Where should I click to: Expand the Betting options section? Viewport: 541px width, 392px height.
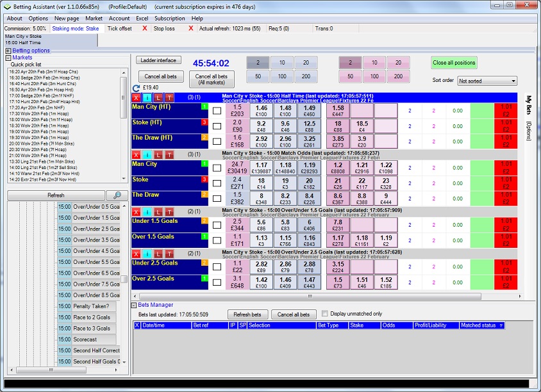8,51
